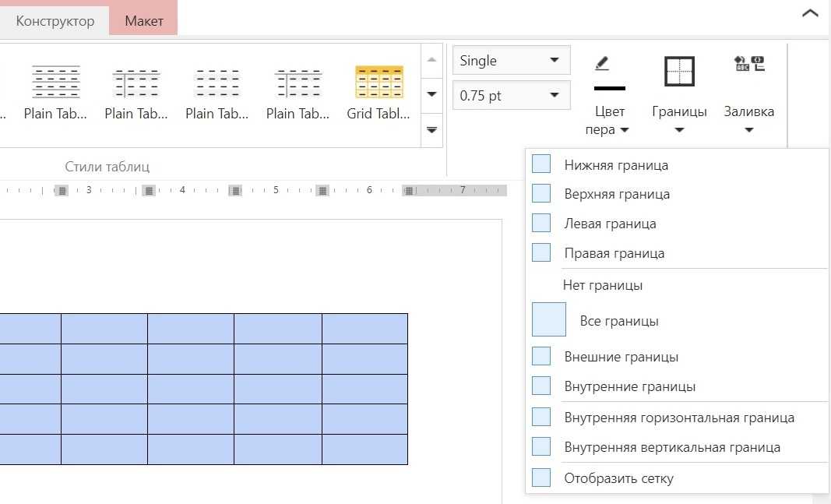Toggle Отобразить сетку gridlines option

point(541,478)
